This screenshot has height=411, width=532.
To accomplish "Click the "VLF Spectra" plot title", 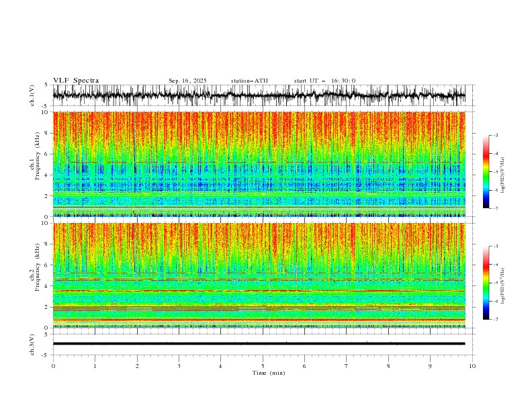I will (x=76, y=81).
